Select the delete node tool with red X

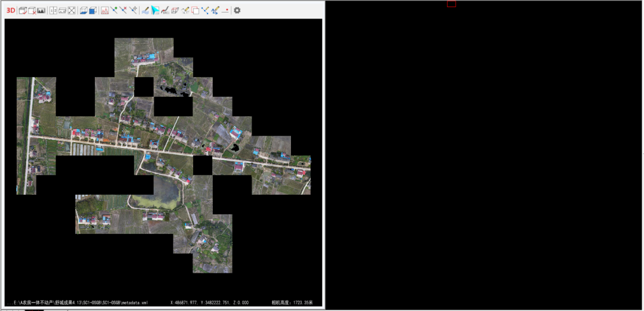coord(123,10)
